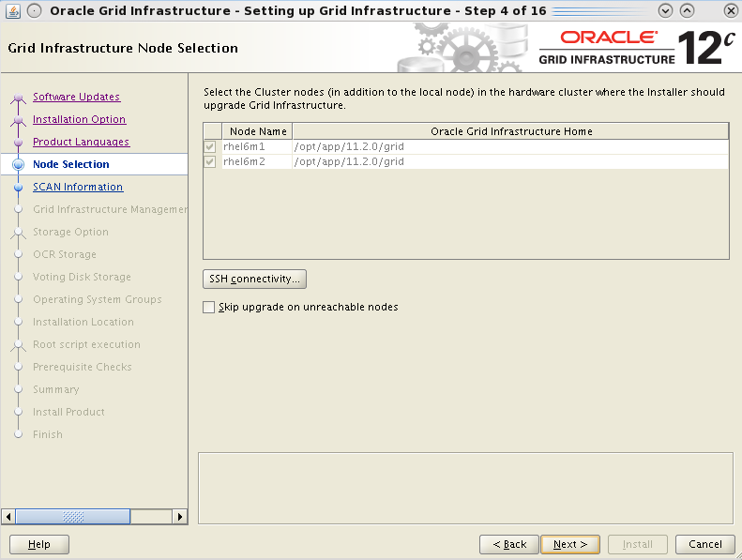
Task: Toggle the rhel6m1 node checkbox
Action: pos(210,146)
